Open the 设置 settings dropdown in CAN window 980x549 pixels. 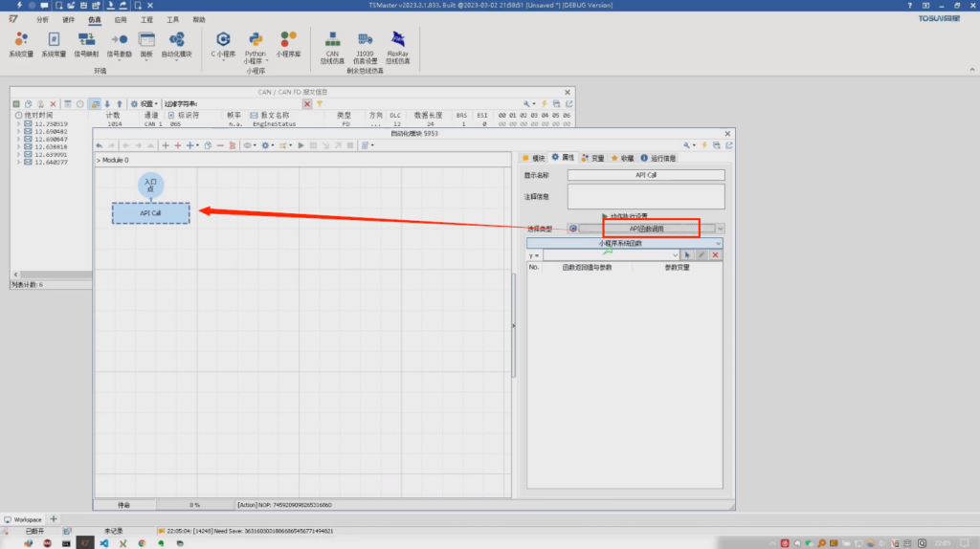pyautogui.click(x=145, y=103)
